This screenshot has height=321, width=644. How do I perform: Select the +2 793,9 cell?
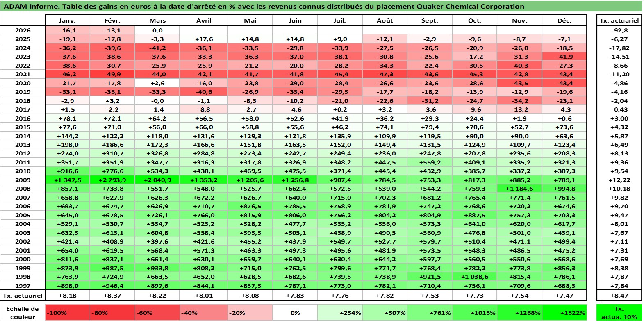click(x=112, y=180)
